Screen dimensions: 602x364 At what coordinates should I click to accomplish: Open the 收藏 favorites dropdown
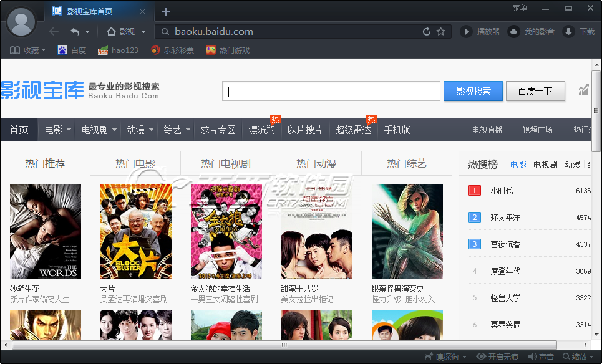tap(27, 50)
